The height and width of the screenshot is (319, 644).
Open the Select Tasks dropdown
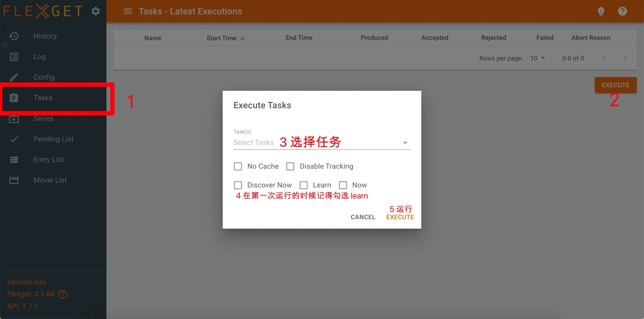[405, 143]
